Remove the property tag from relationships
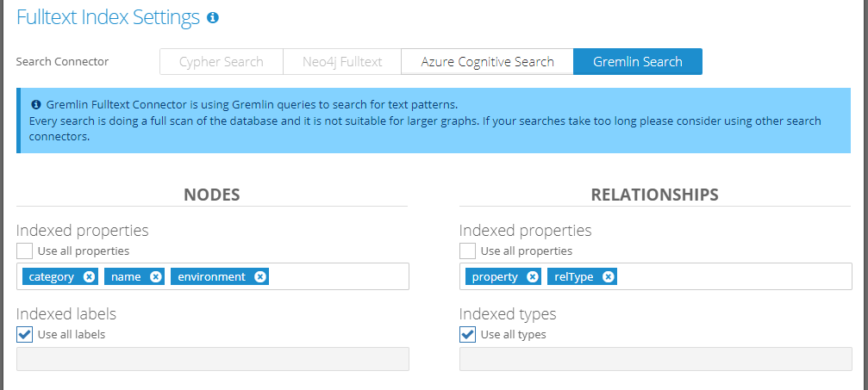 click(533, 276)
